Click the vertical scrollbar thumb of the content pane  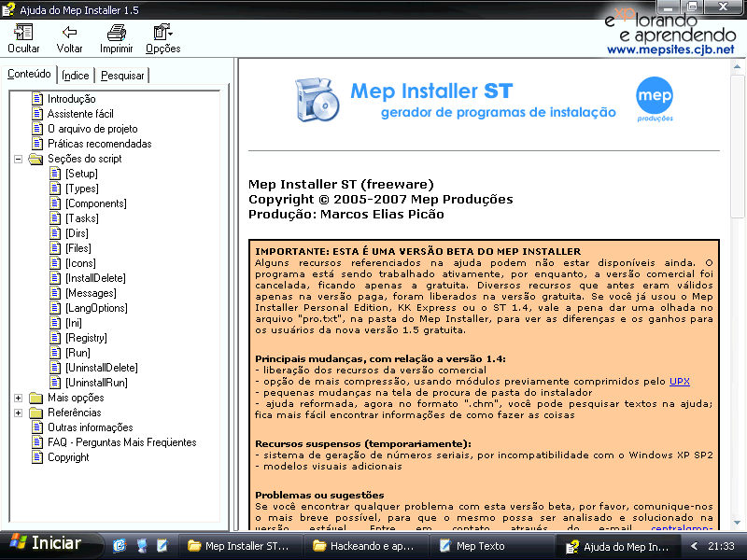[x=737, y=146]
